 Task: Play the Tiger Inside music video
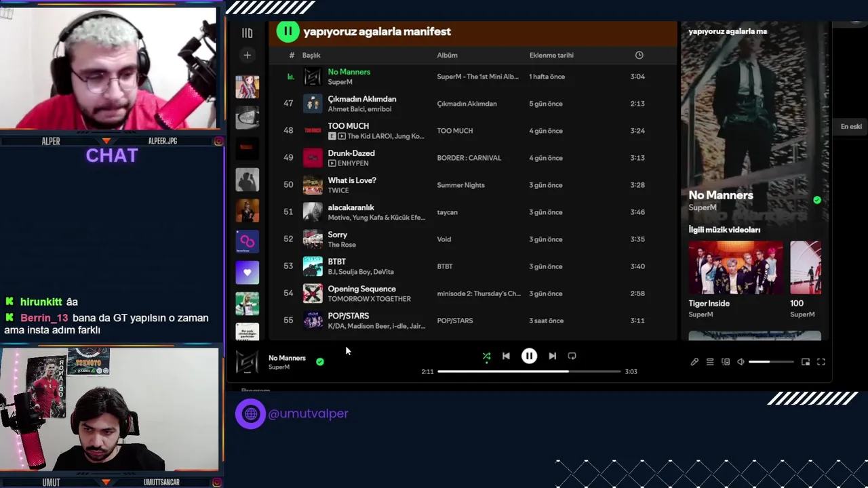(x=736, y=268)
